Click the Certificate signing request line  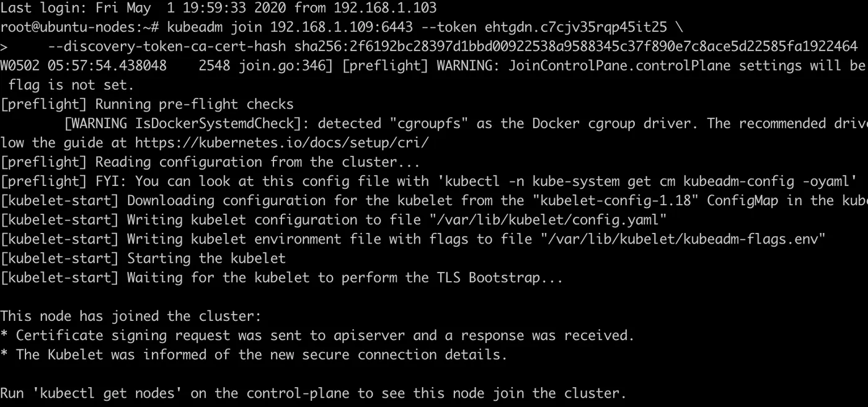pos(317,336)
